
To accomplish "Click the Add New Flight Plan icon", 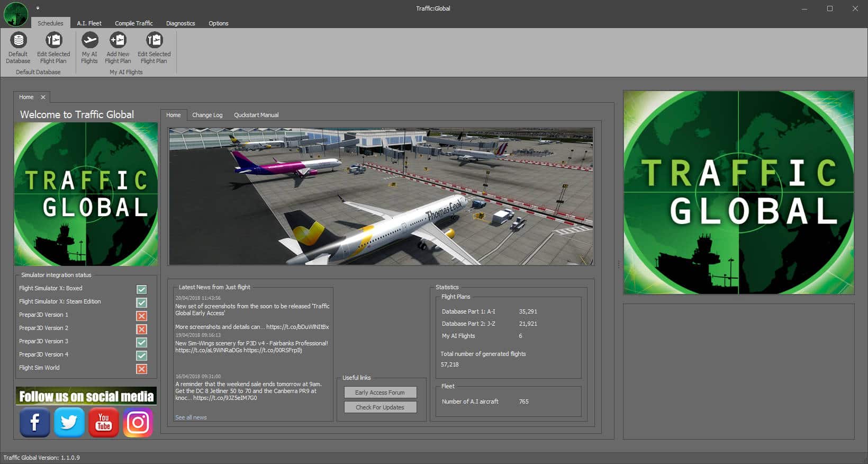I will click(x=117, y=41).
